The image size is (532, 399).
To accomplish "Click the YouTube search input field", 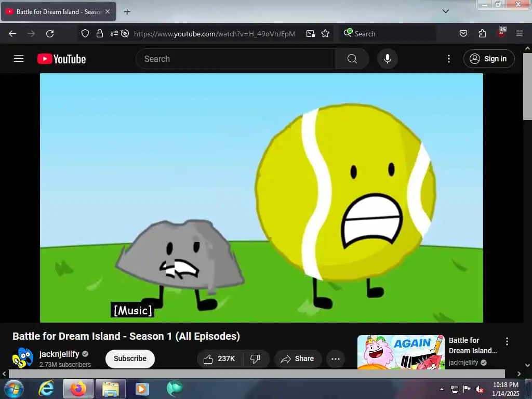I will pos(236,59).
